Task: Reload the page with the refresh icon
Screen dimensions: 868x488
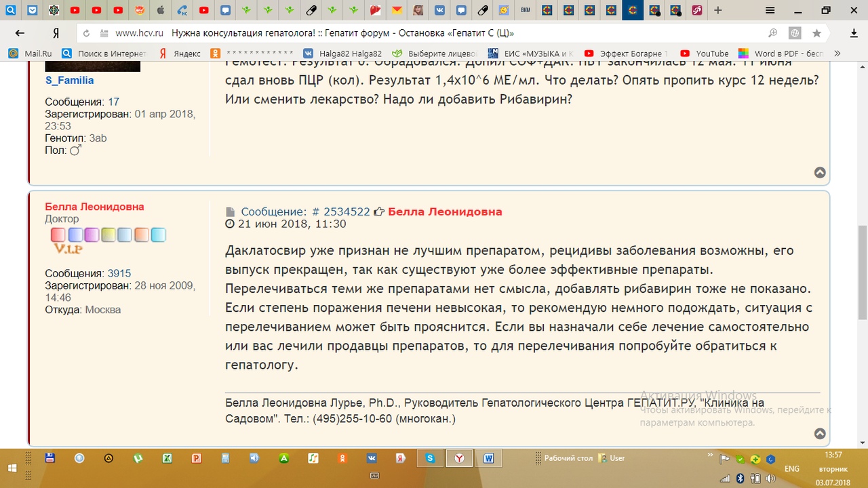Action: [x=86, y=33]
